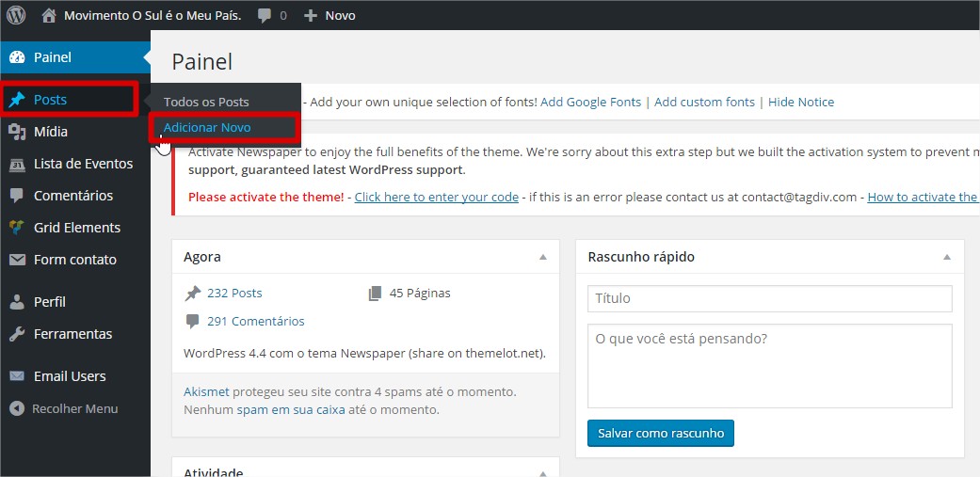Click the Email Users envelope icon
Image resolution: width=980 pixels, height=477 pixels.
pos(16,376)
